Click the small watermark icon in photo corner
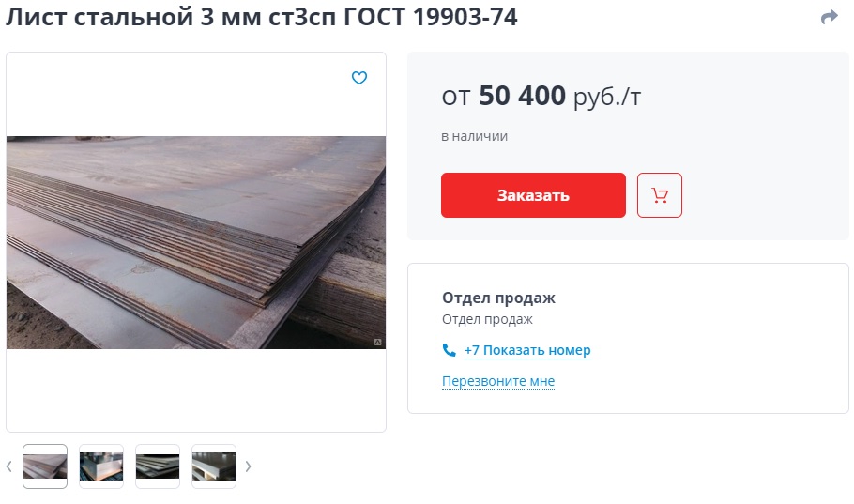 pos(377,343)
